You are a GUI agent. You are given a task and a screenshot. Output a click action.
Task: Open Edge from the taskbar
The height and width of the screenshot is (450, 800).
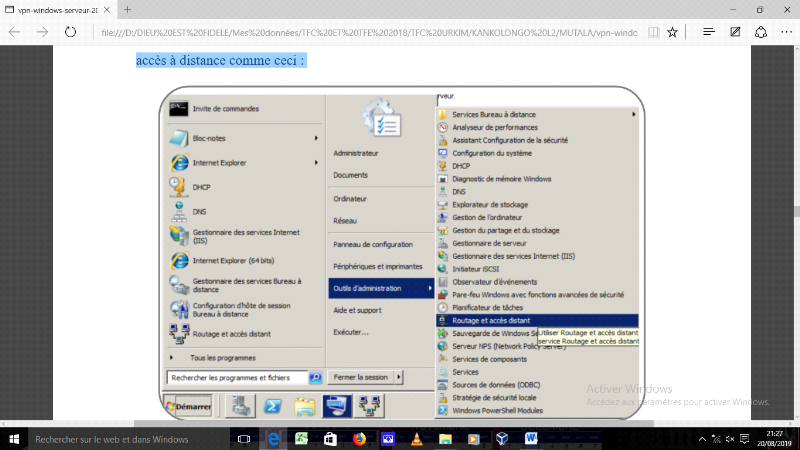[x=273, y=439]
